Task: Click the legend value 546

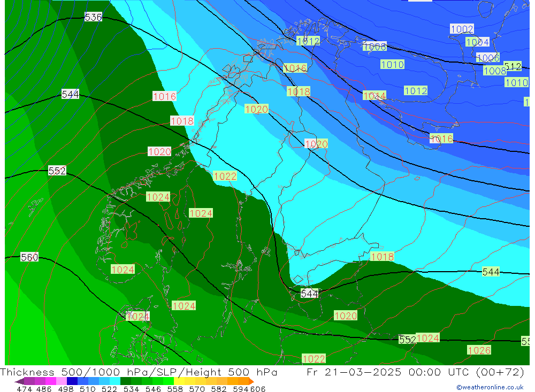Action: click(x=153, y=389)
